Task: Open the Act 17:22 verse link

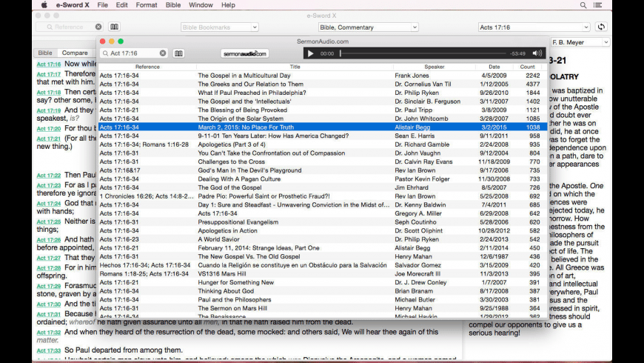Action: pyautogui.click(x=48, y=176)
